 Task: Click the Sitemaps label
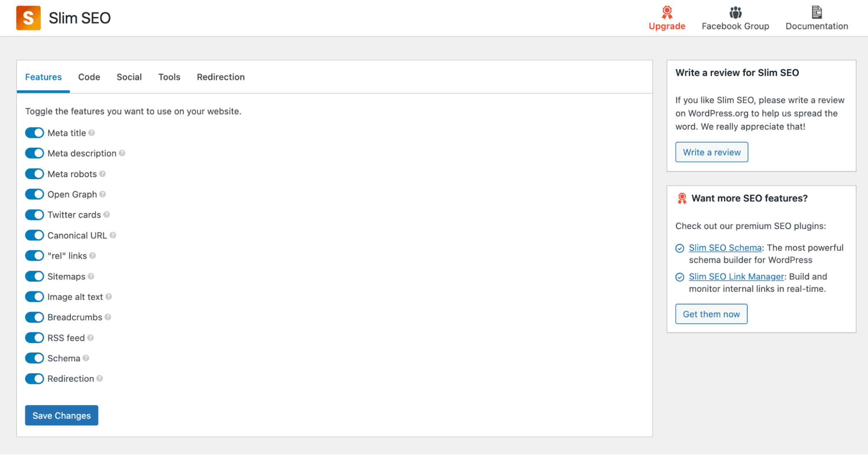pos(66,276)
